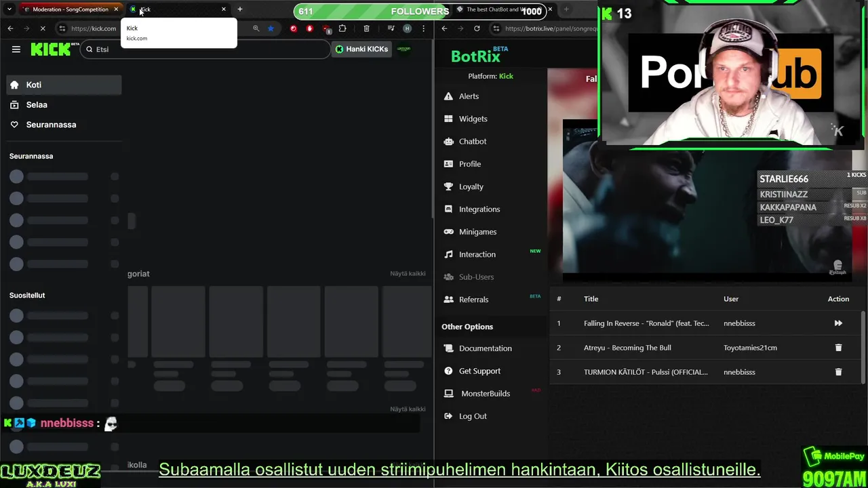
Task: Open site info icon for kick.com
Action: click(62, 28)
